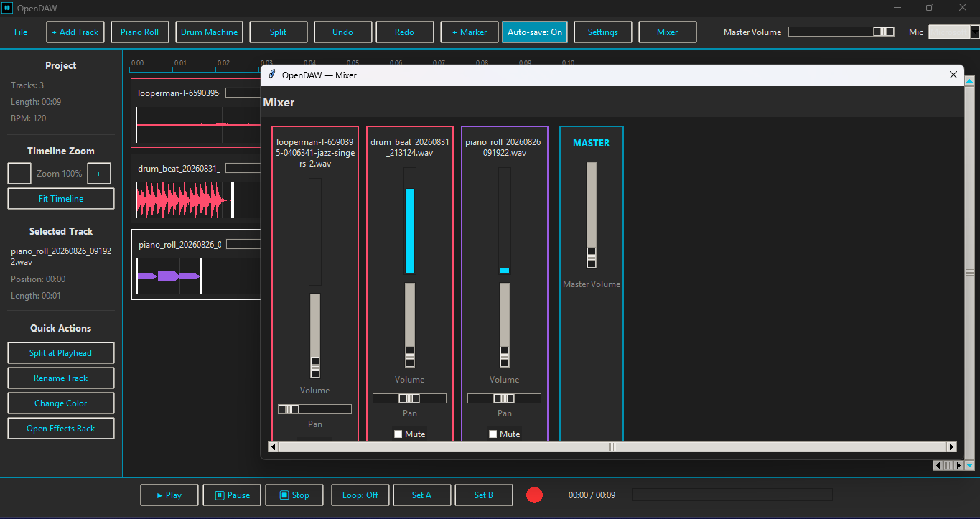Click the drum_beat track volume slider

[x=242, y=168]
